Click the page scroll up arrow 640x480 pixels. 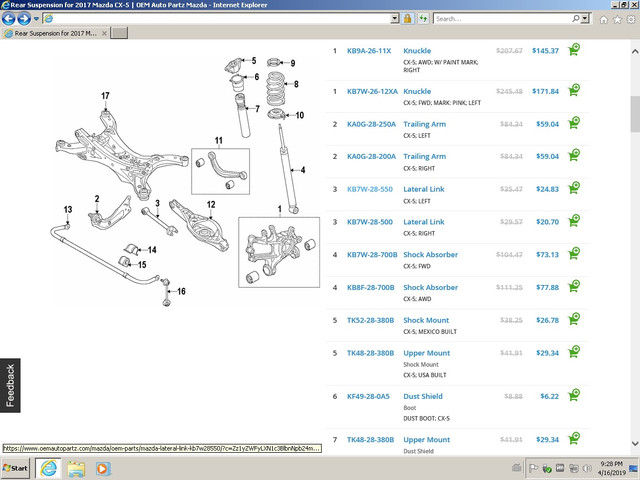635,51
